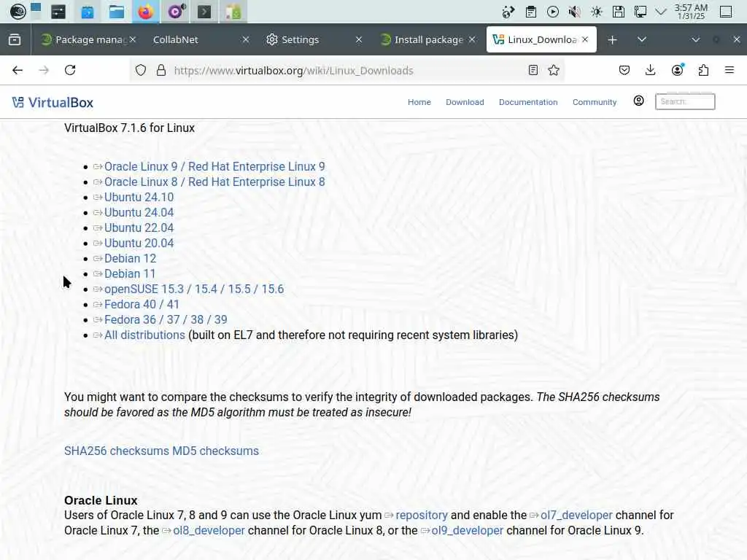This screenshot has height=560, width=747.
Task: Open the network connections tray icon
Action: tap(640, 12)
